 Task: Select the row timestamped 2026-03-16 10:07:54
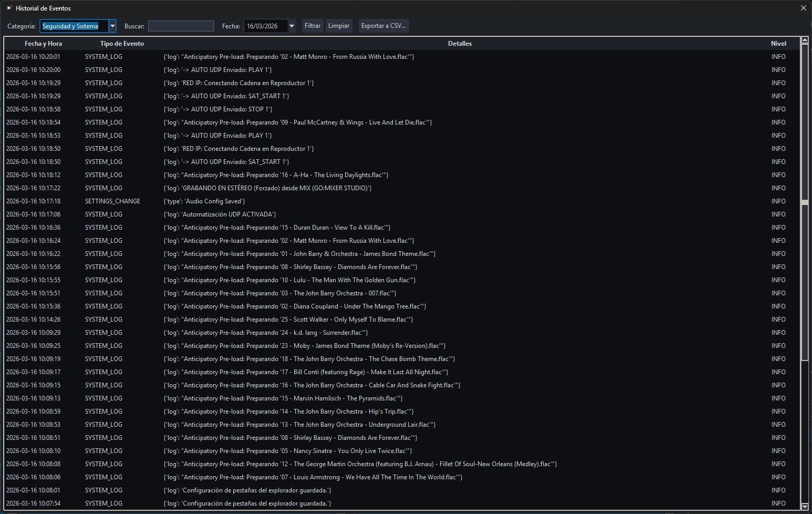(402, 503)
